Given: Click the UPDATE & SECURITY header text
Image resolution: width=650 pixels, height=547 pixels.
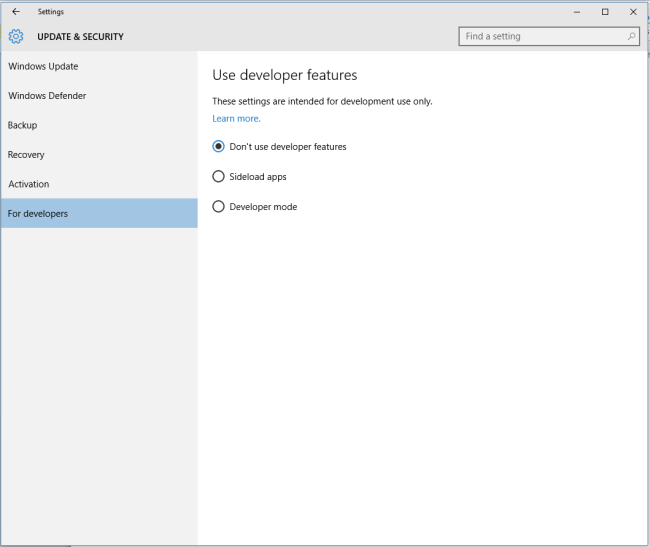Looking at the screenshot, I should 80,37.
